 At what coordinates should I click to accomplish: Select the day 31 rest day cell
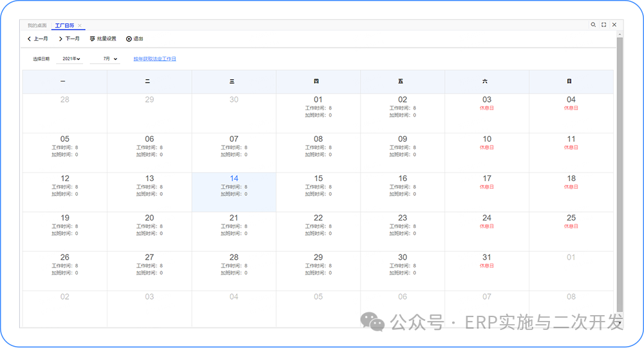click(487, 271)
